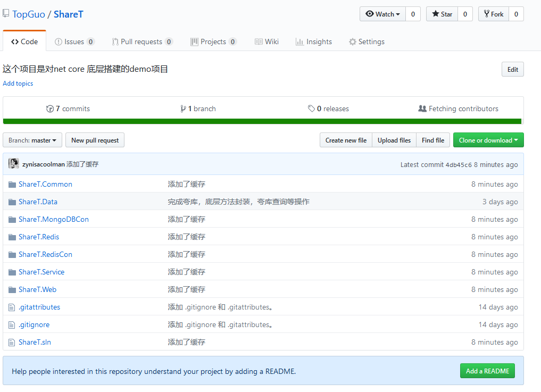541x392 pixels.
Task: Open the Wiki tab
Action: click(267, 42)
